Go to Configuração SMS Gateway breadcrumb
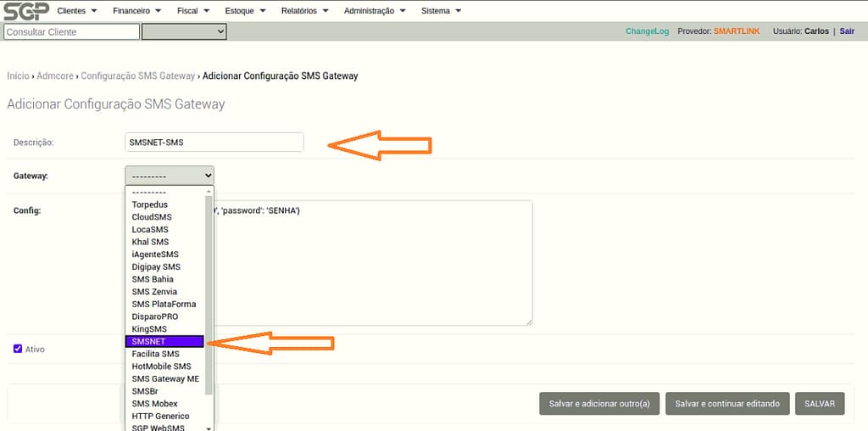Screen dimensions: 868x431 137,76
